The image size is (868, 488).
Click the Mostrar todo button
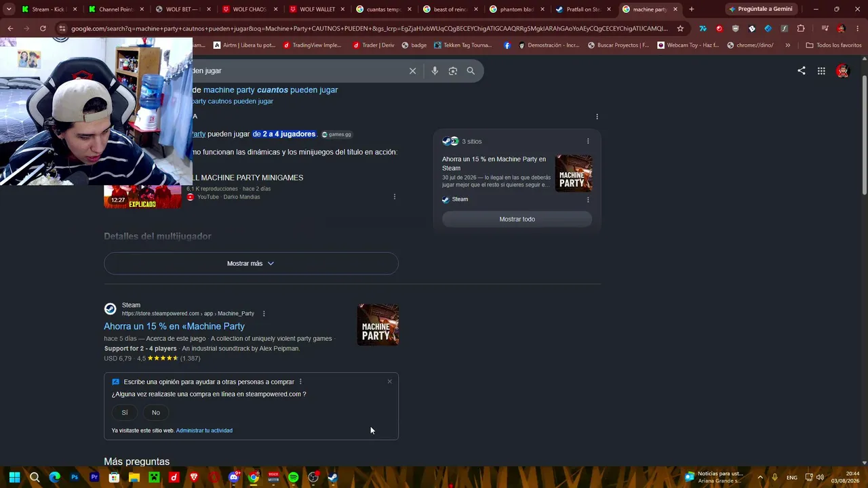[x=517, y=219]
